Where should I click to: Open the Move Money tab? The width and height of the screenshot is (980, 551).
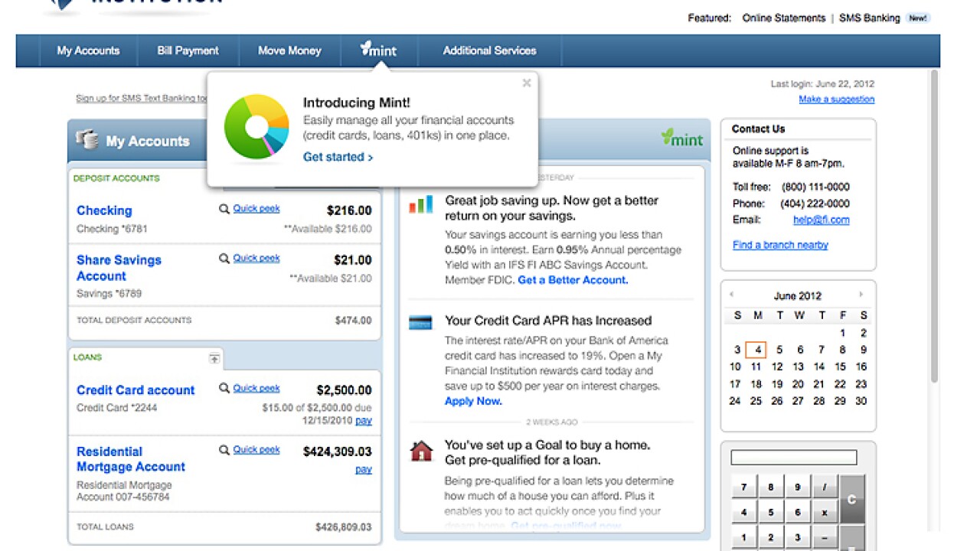(289, 51)
